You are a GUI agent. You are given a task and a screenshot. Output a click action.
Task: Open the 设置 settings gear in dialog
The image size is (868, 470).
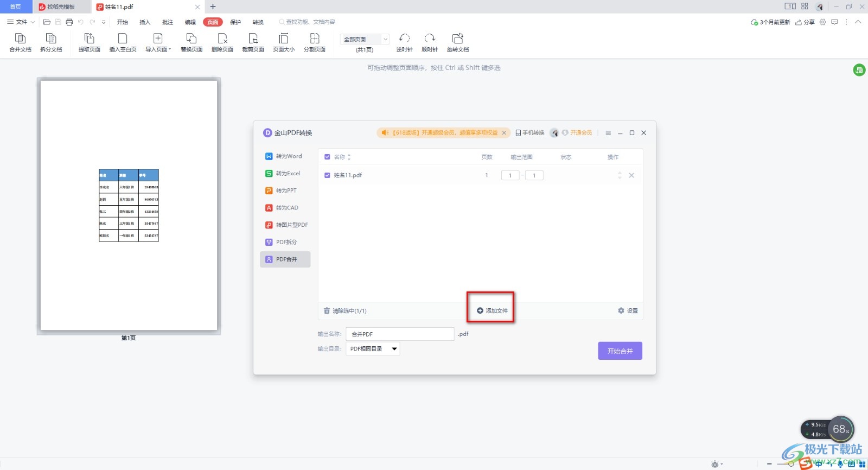(x=628, y=311)
